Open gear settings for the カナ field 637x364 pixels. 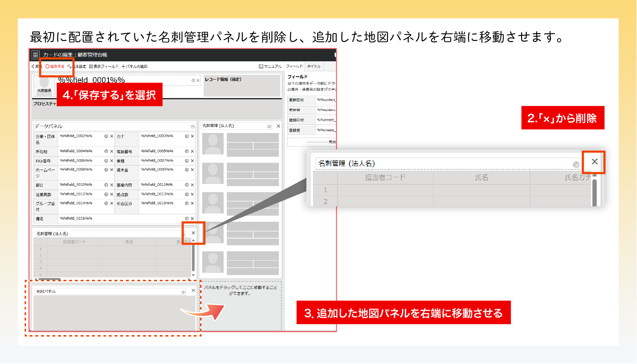tap(187, 136)
